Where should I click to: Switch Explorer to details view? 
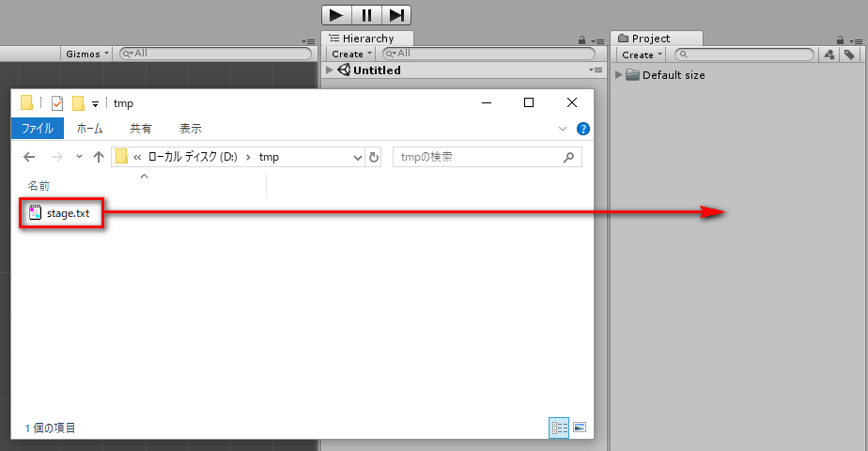coord(559,428)
